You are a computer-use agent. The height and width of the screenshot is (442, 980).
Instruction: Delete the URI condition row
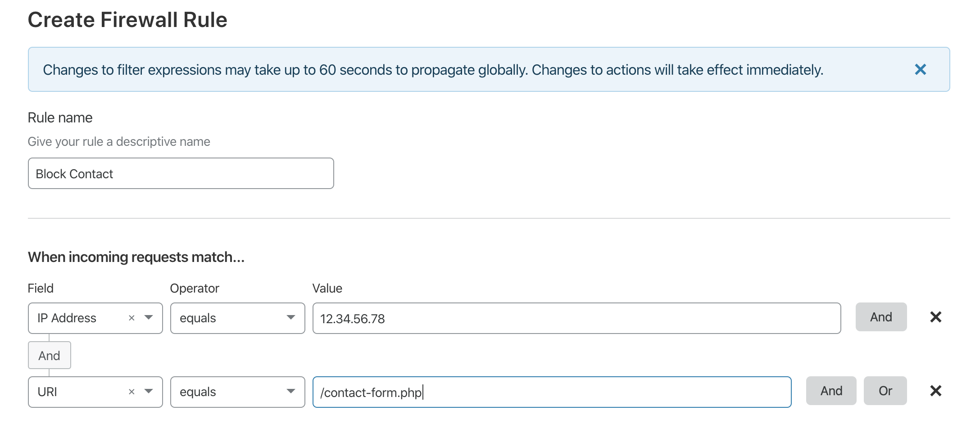pyautogui.click(x=935, y=391)
